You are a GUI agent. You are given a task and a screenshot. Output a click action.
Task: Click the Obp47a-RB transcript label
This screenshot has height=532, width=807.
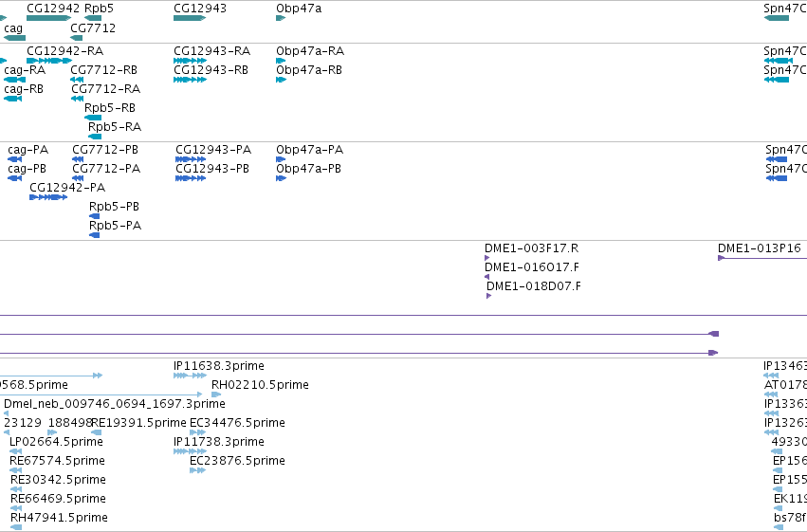309,70
